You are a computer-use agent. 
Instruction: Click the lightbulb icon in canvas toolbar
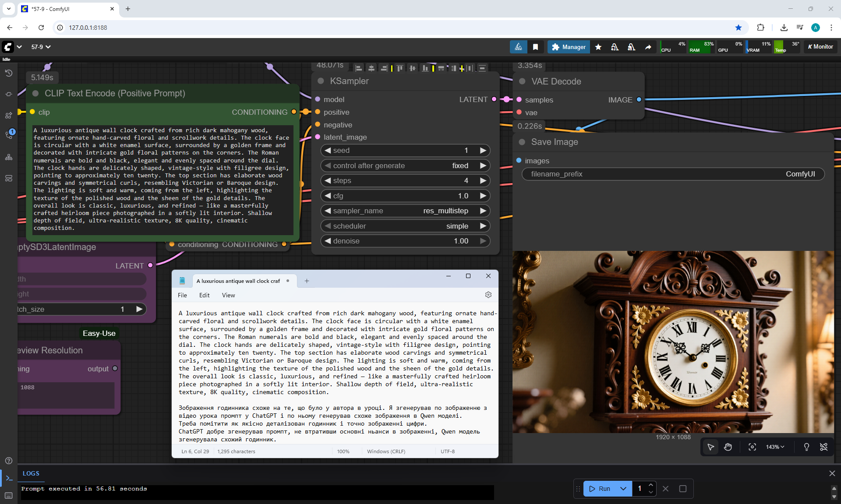(x=806, y=447)
